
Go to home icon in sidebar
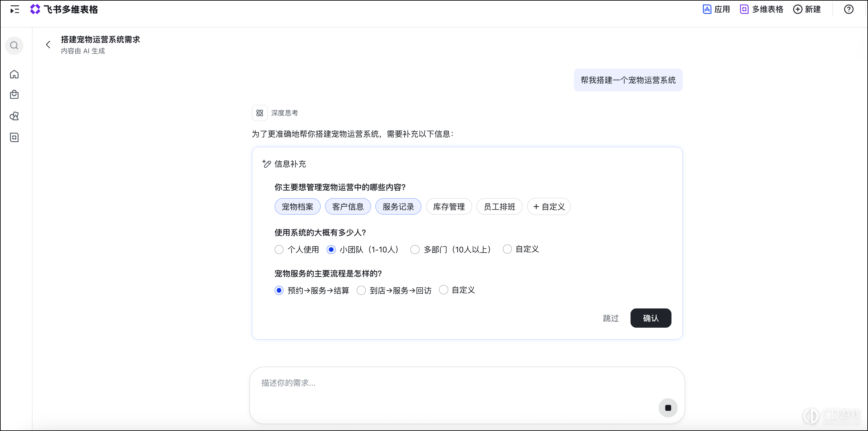14,74
